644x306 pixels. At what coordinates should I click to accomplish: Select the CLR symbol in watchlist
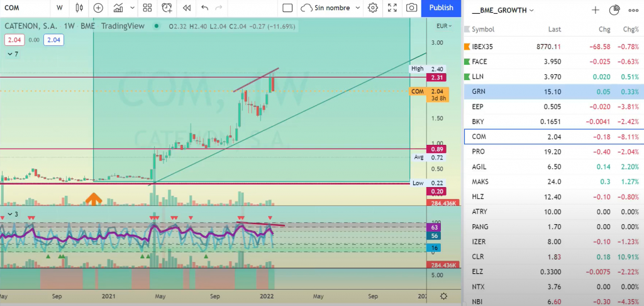tap(479, 257)
